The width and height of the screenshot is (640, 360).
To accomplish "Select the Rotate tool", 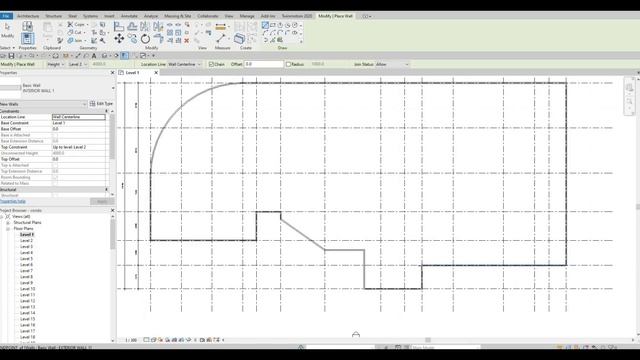I will [x=145, y=39].
